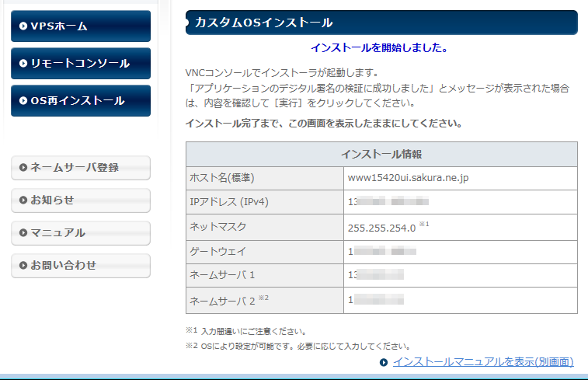Open マニュアル menu item

81,233
